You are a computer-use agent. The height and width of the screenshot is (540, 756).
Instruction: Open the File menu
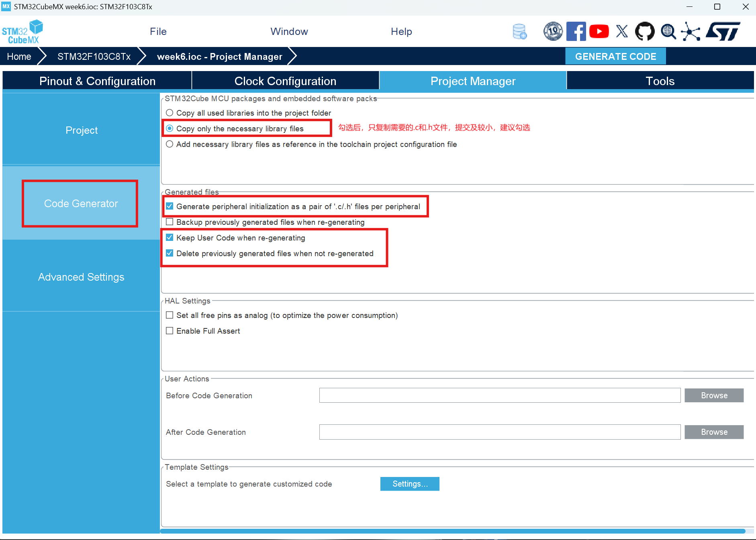coord(158,31)
